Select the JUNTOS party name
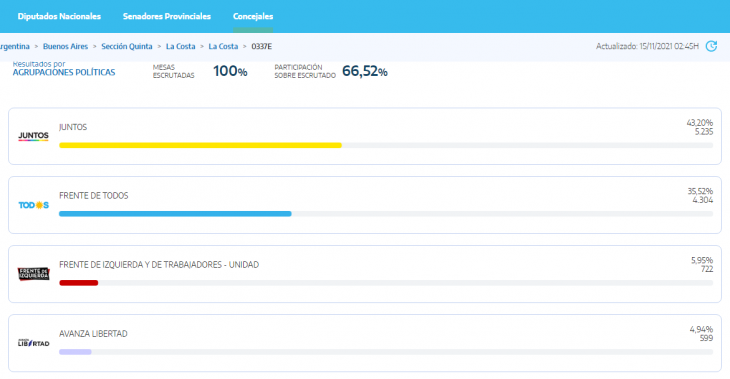The width and height of the screenshot is (730, 379). [x=73, y=127]
